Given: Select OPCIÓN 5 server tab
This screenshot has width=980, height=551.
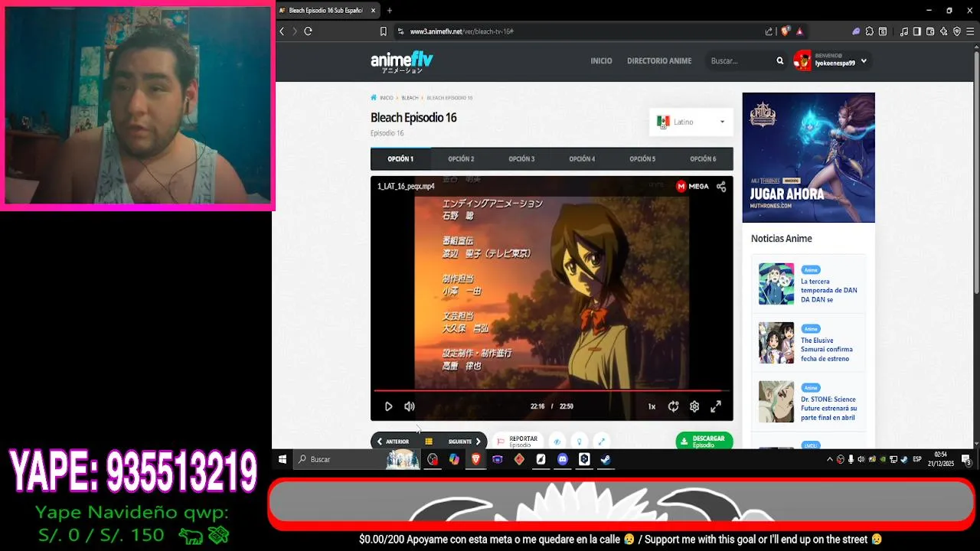Looking at the screenshot, I should pos(642,159).
